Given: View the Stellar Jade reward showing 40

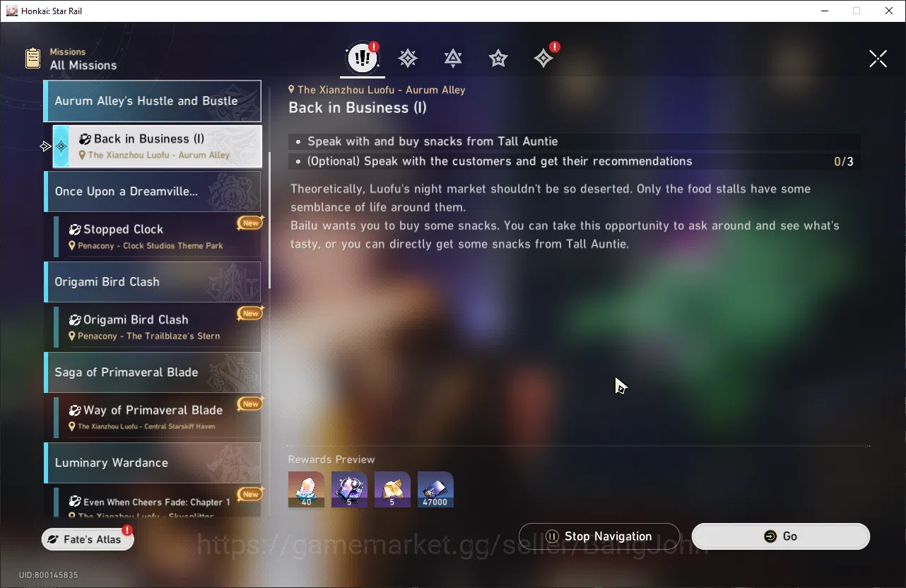Looking at the screenshot, I should 306,489.
